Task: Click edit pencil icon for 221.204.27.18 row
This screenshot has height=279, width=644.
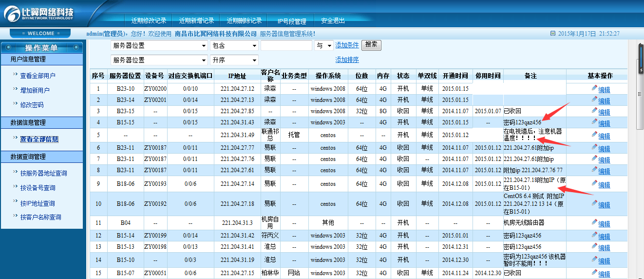Action: click(594, 203)
